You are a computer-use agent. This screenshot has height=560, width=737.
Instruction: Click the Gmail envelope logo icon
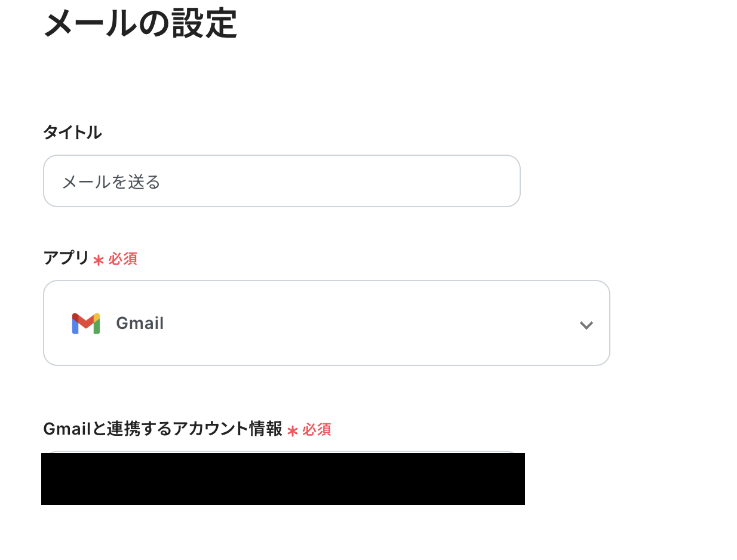(x=85, y=324)
